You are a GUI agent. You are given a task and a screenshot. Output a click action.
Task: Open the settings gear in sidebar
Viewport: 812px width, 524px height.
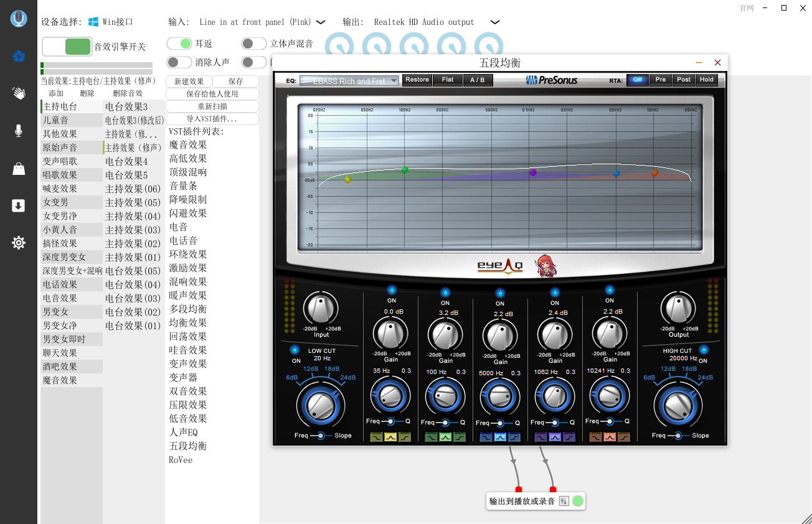(x=19, y=243)
